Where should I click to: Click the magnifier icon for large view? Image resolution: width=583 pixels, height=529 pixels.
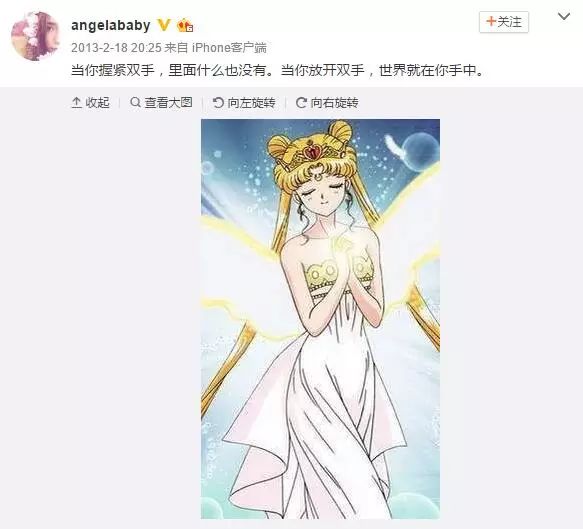coord(135,102)
